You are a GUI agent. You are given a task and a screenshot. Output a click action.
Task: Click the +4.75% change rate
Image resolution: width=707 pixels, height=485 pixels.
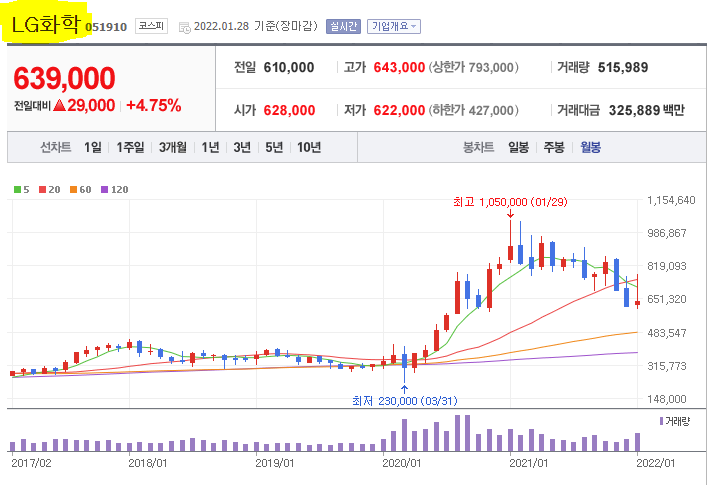153,105
